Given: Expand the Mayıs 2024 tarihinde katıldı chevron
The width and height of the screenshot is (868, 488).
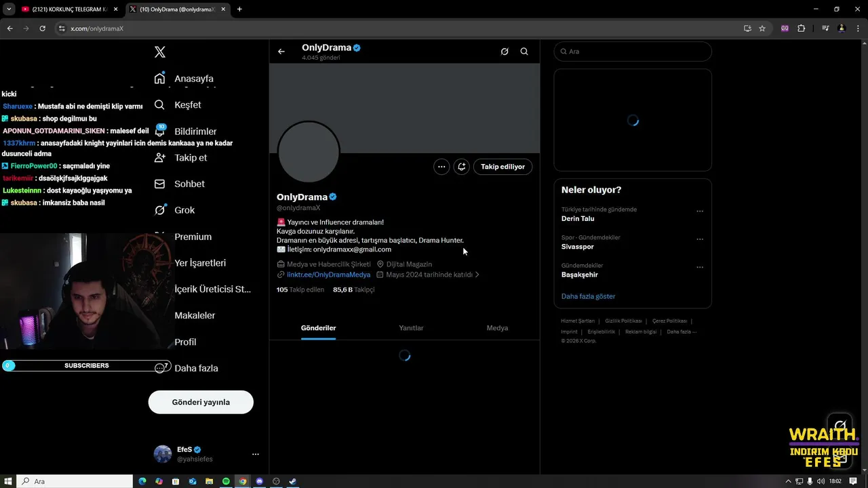Looking at the screenshot, I should [477, 275].
